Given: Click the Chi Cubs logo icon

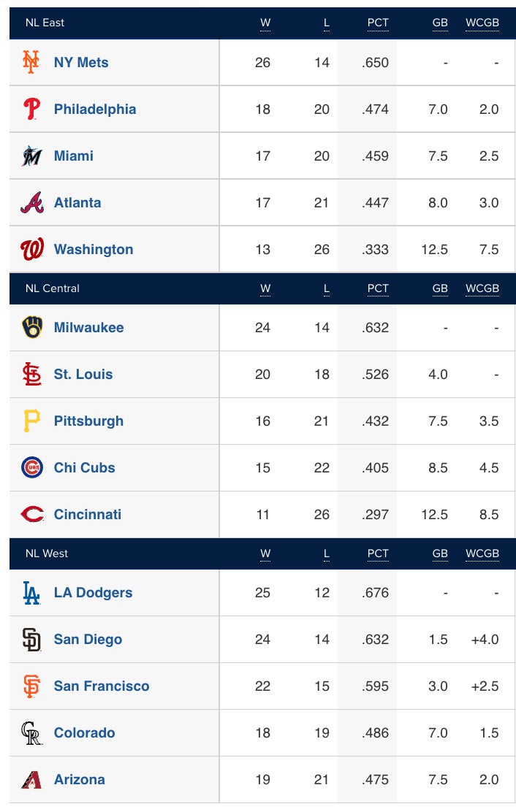Looking at the screenshot, I should 31,467.
